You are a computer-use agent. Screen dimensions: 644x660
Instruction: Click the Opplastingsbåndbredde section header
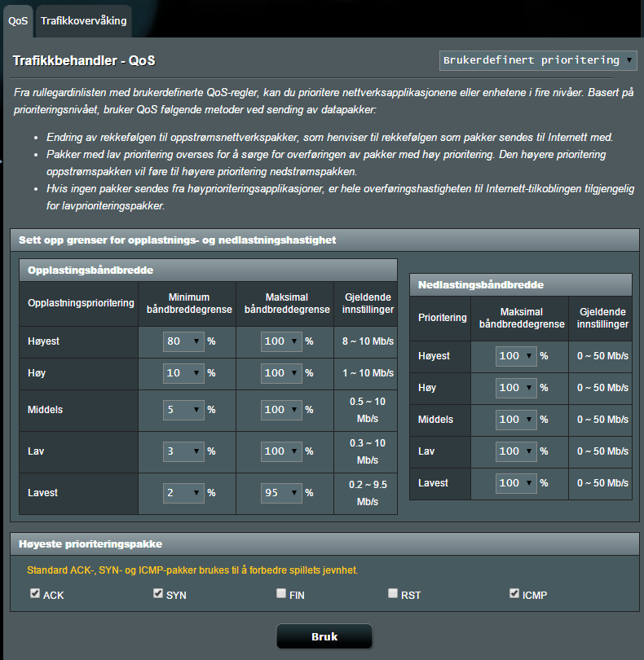coord(208,271)
